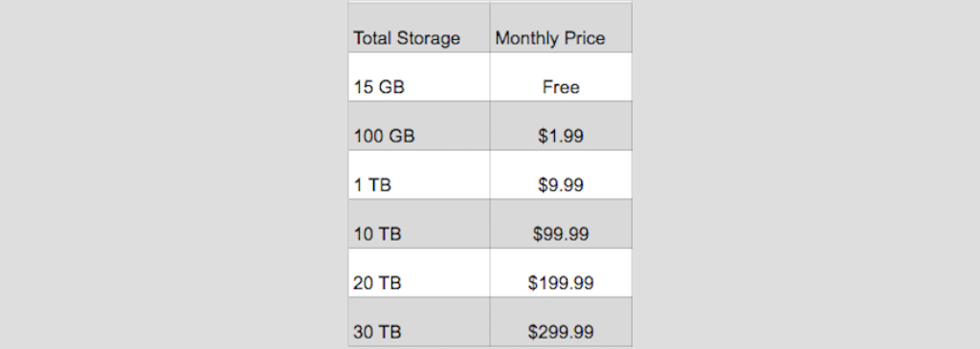Click the GB unit in 100 GB row
Screen dimensions: 980x349
point(401,136)
